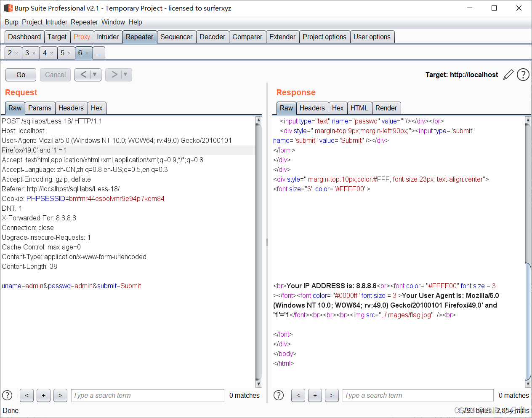Switch to the Comparer tab
Viewport: 532px width, 418px height.
[247, 37]
